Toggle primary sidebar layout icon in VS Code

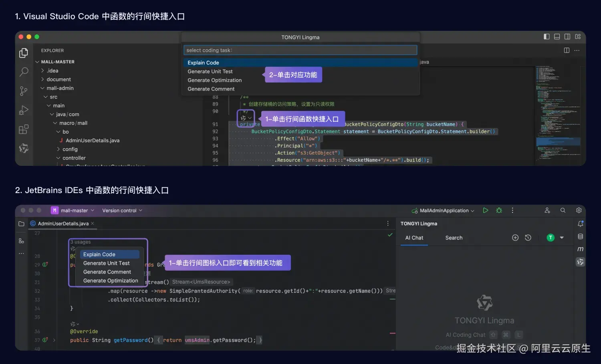pos(547,36)
